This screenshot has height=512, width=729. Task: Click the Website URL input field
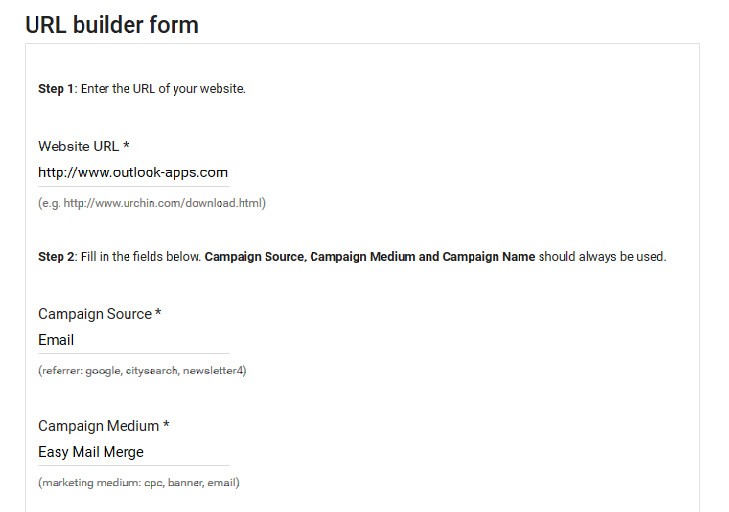[133, 173]
